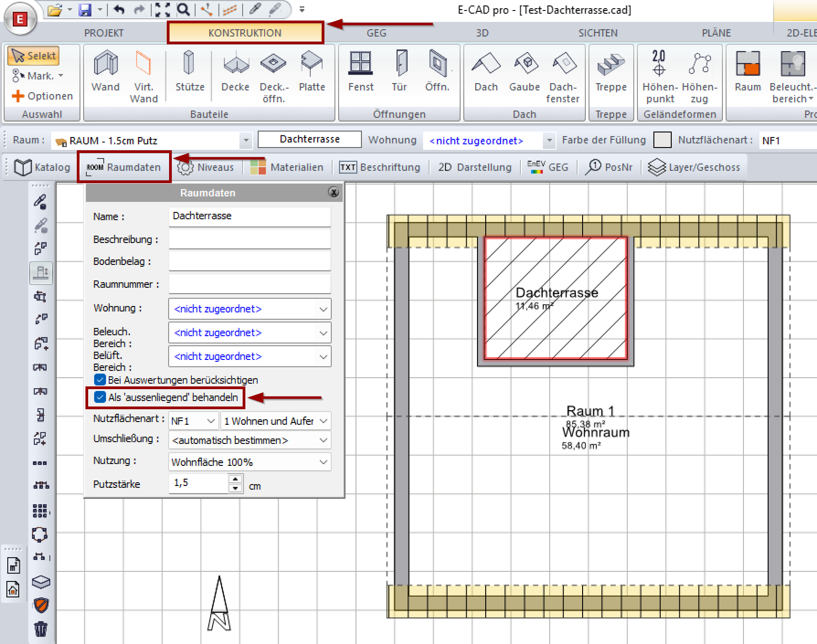Open the PROJEKT ribbon tab
This screenshot has height=644, width=817.
point(104,33)
